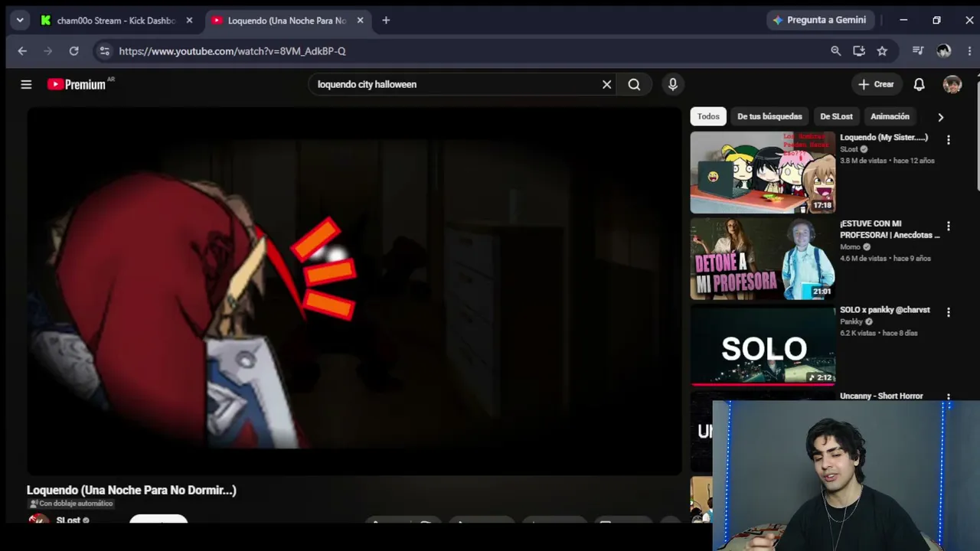Open Loquendo (My Sister.....) video title
980x551 pixels.
(884, 138)
